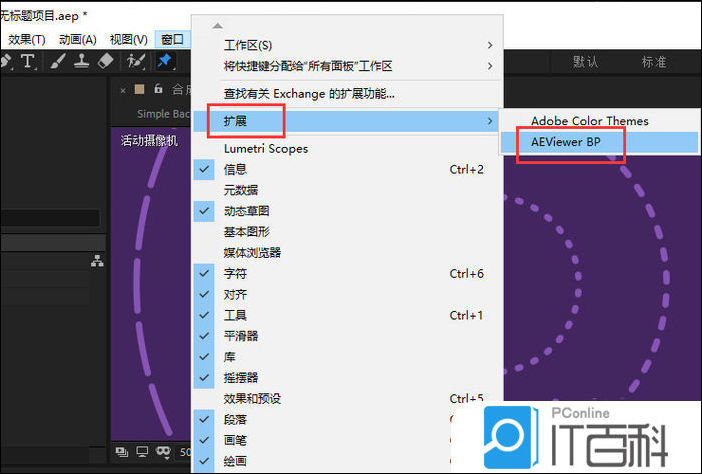Select the Roto Brush tool

(x=136, y=61)
